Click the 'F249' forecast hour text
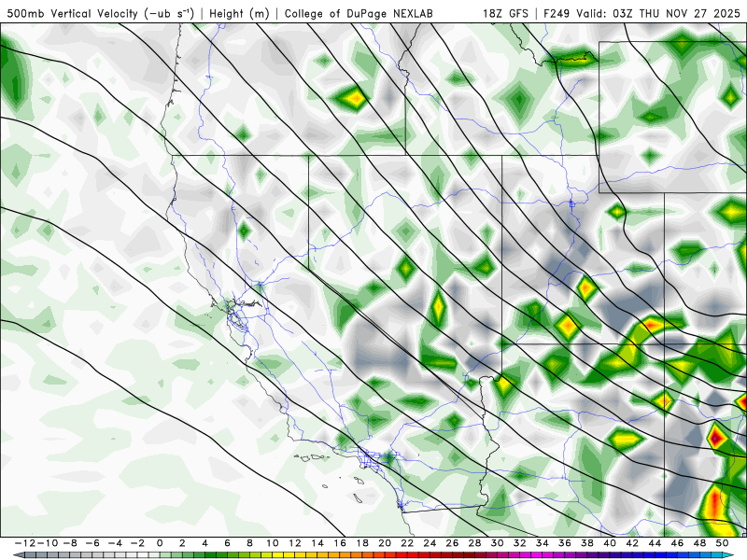 (x=557, y=13)
